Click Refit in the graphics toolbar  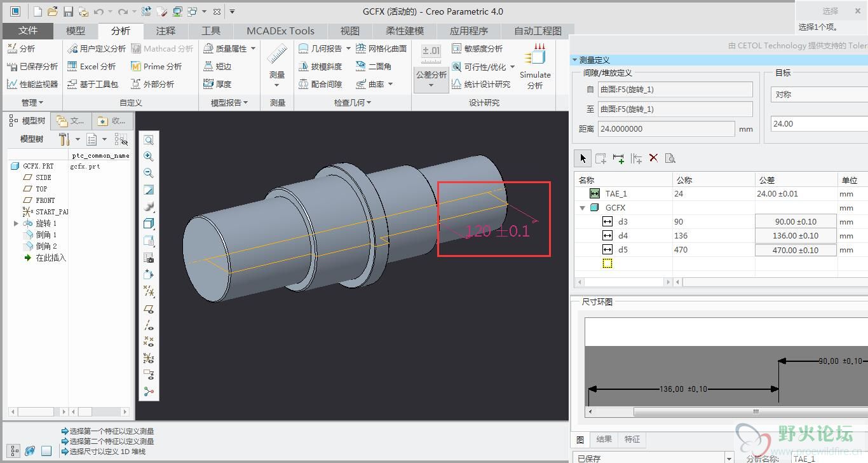[x=149, y=140]
